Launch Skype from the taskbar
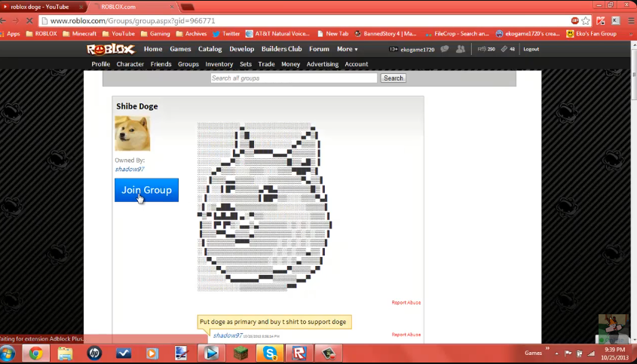 point(271,353)
